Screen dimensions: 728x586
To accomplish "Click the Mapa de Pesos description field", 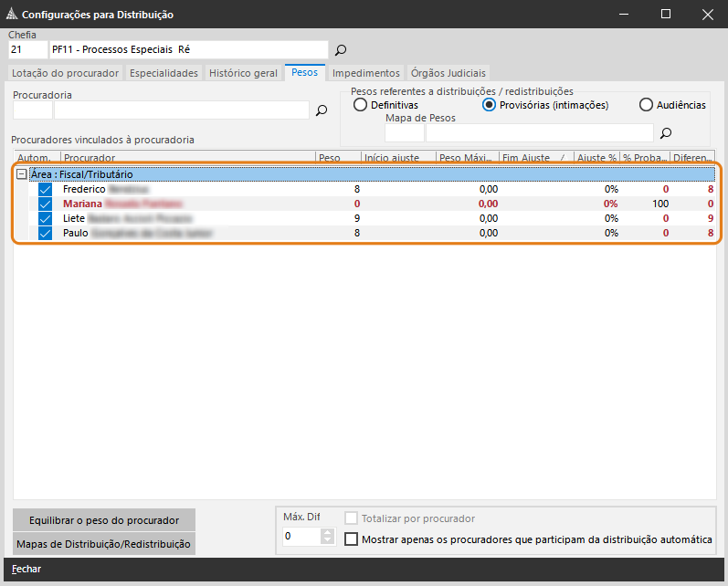I will (539, 133).
